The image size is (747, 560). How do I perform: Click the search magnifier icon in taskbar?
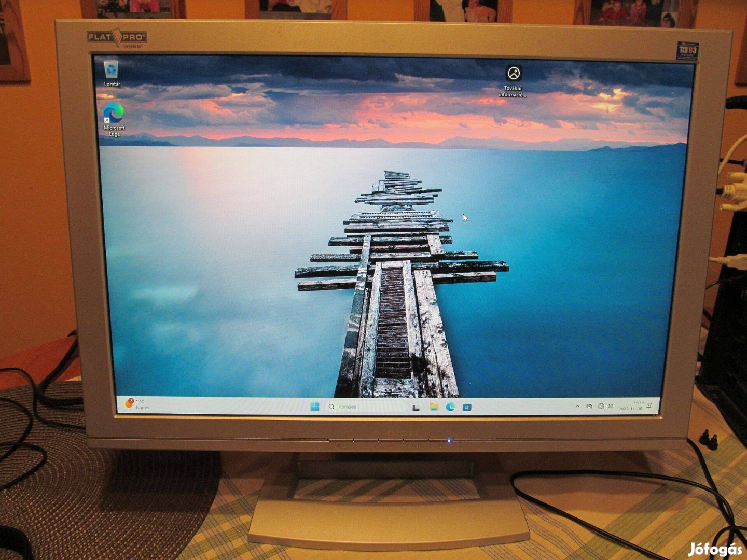(331, 407)
